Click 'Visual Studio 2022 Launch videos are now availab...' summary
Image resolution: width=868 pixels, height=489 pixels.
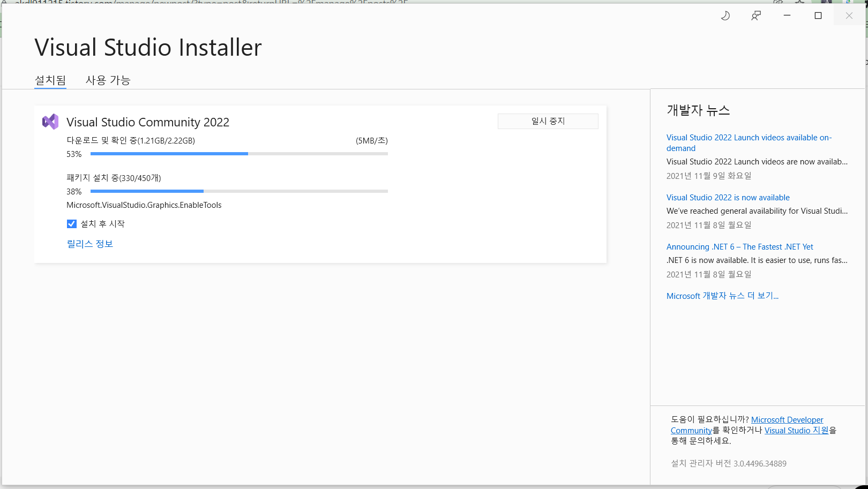point(757,162)
